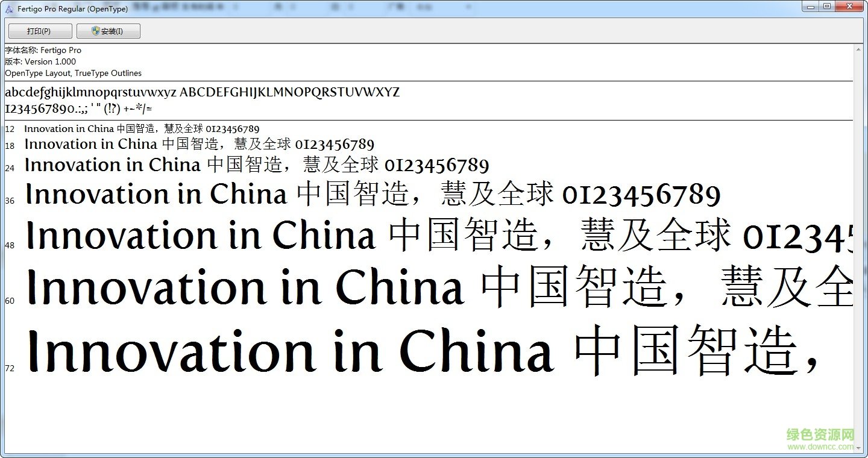Select the text 版本: Version 1.000

pyautogui.click(x=40, y=61)
